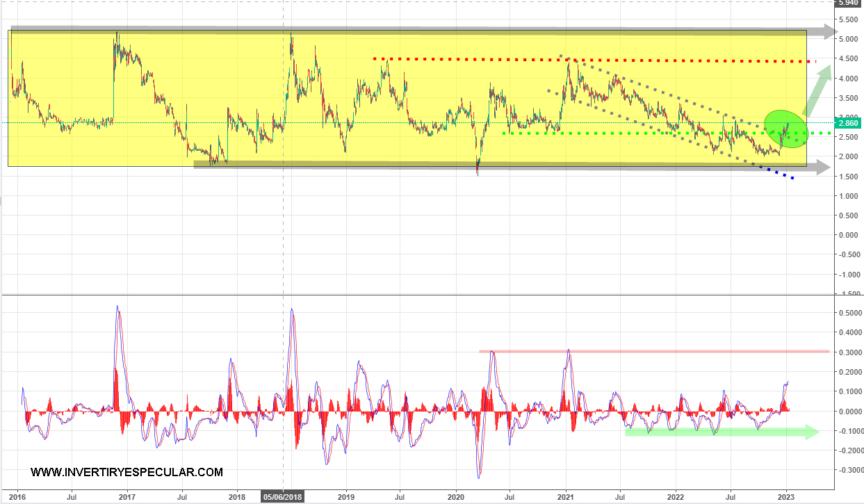This screenshot has height=504, width=864.
Task: Click the 05/06/2018 date label
Action: (282, 497)
